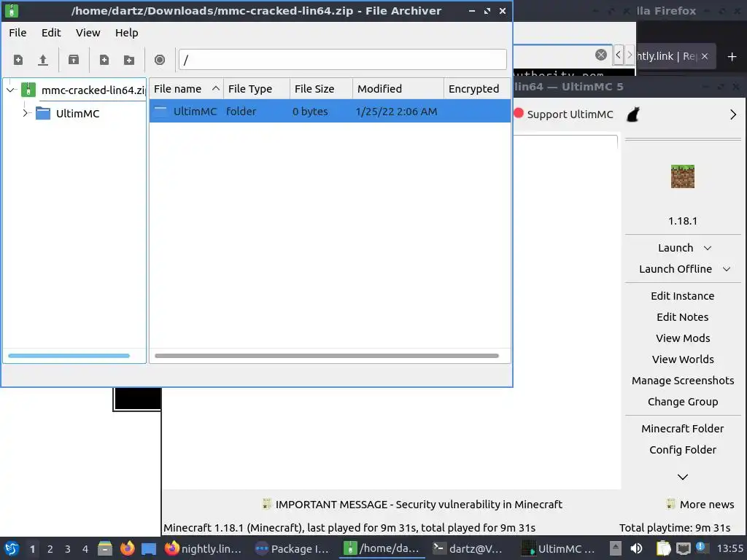The image size is (747, 560).
Task: Sort by File Type column header
Action: pyautogui.click(x=256, y=89)
